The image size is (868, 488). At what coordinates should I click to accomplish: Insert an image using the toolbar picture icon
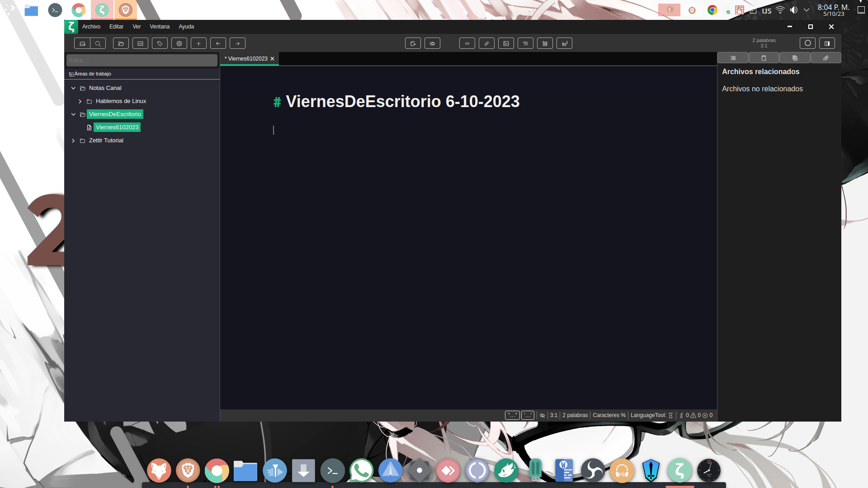point(506,43)
